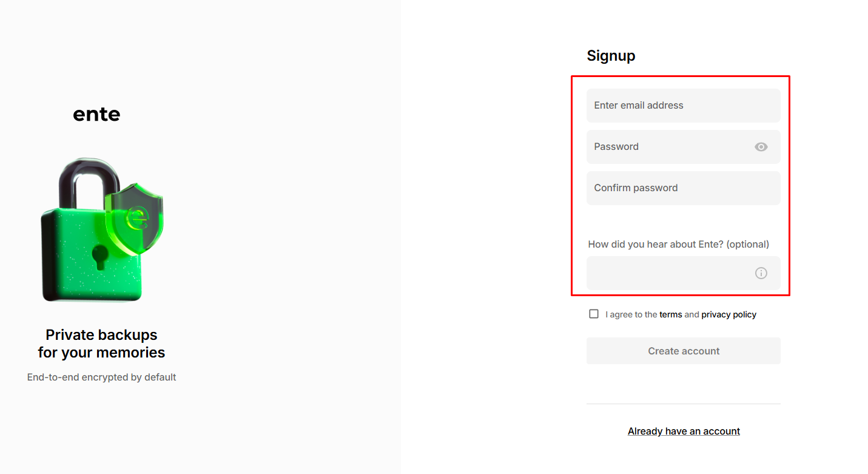This screenshot has height=474, width=868.
Task: Open the privacy policy link
Action: tap(728, 314)
